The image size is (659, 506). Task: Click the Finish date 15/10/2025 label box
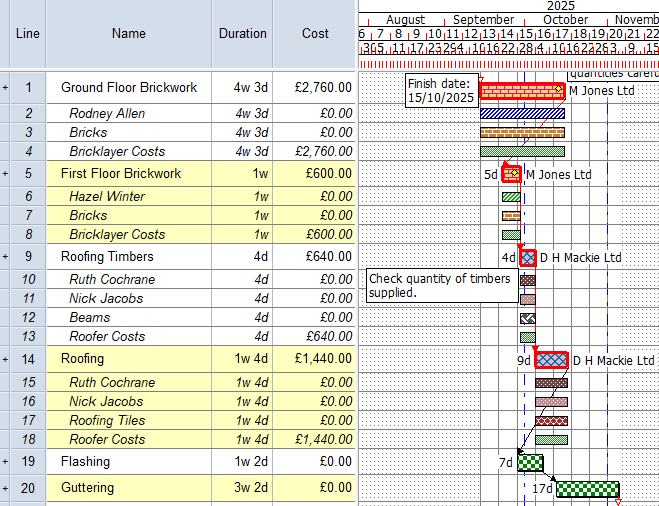(x=440, y=91)
